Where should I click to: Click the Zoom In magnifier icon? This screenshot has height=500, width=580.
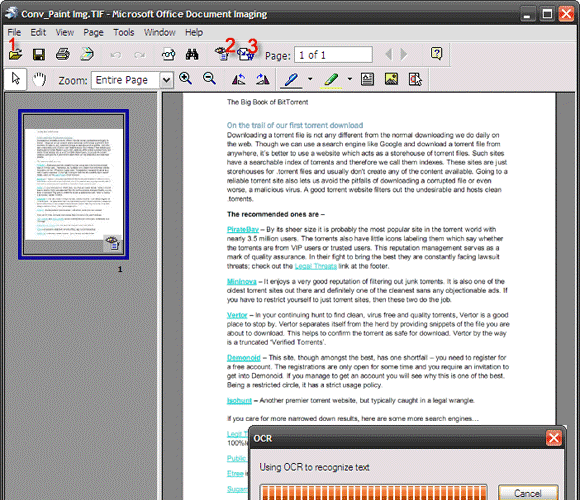[x=185, y=79]
